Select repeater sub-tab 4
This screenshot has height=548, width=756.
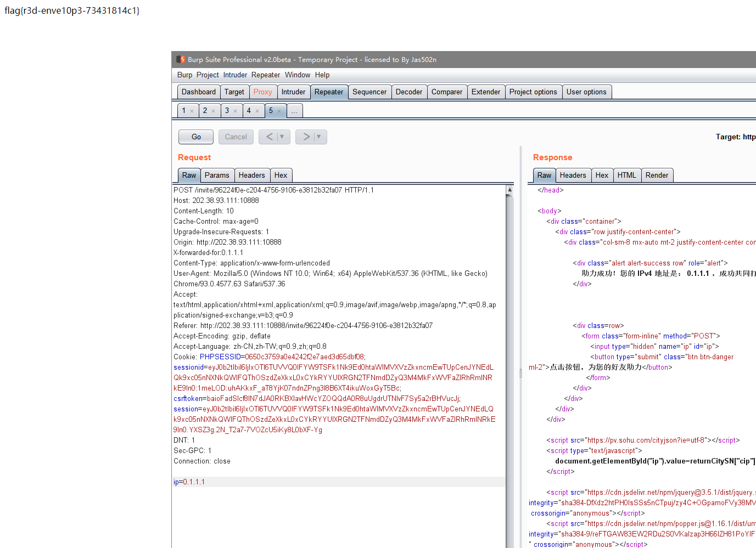click(x=249, y=110)
